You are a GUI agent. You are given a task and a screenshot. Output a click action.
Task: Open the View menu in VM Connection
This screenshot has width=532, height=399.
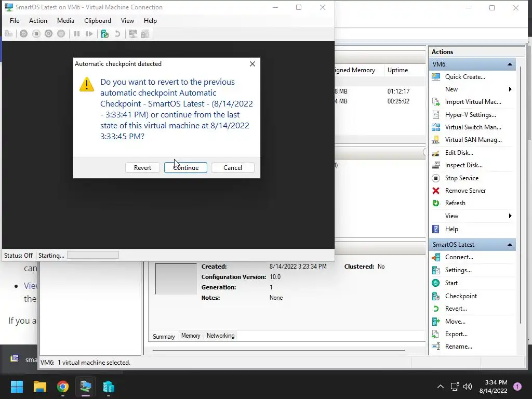(127, 21)
